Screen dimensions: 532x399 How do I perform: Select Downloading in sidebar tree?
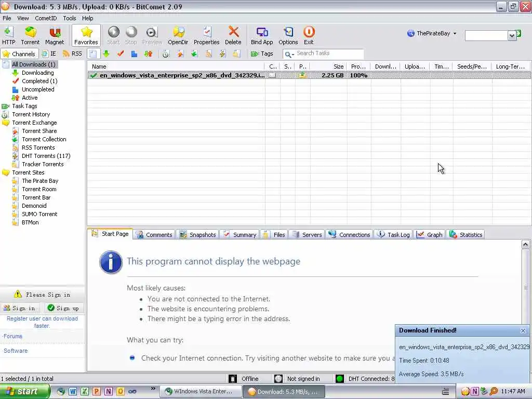point(37,73)
